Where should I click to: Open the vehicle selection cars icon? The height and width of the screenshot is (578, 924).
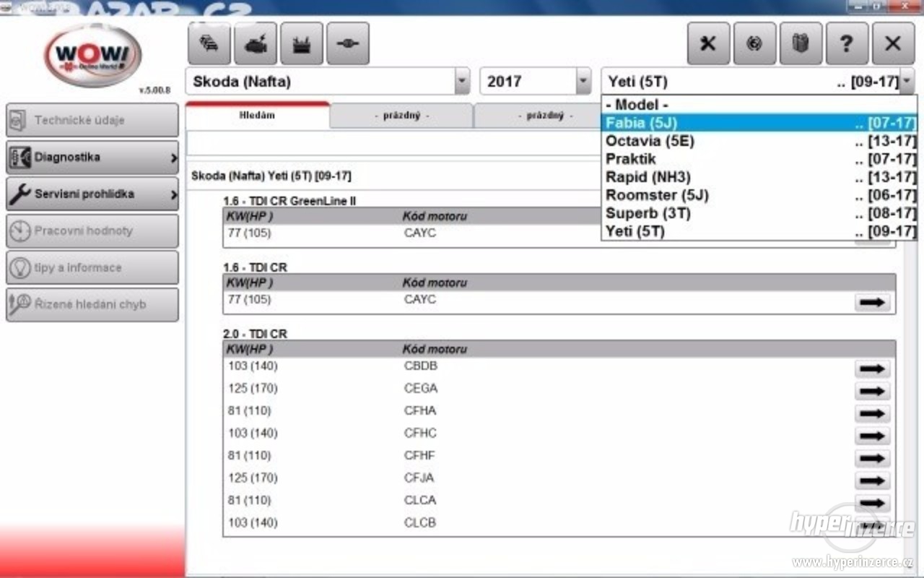click(209, 43)
